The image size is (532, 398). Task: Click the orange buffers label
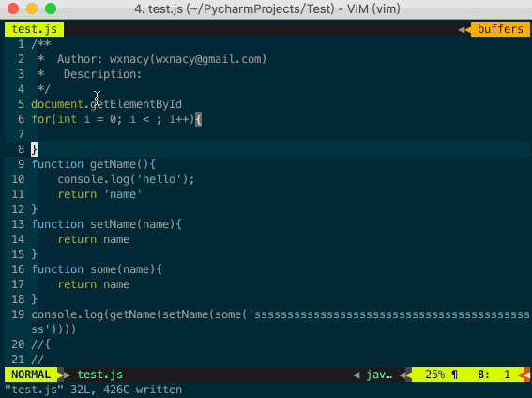[500, 29]
